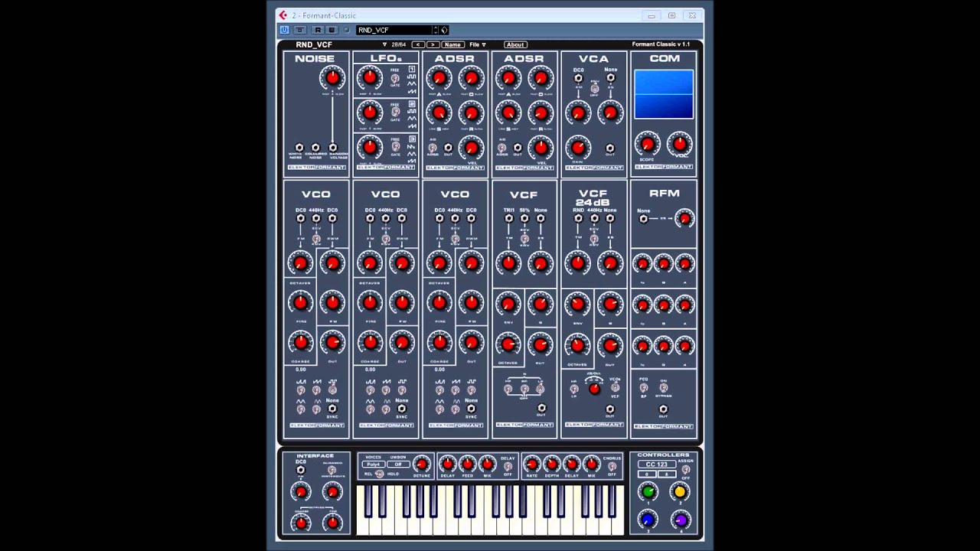Toggle the VCA ENV/OFF switch

tap(594, 89)
